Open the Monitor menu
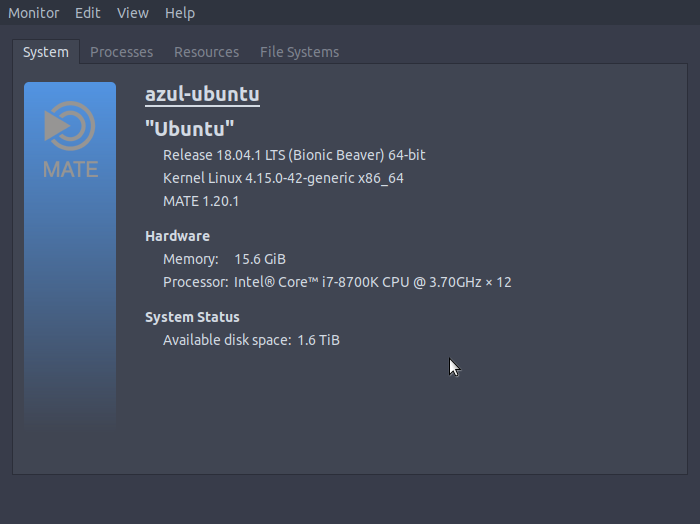This screenshot has height=524, width=700. 34,13
